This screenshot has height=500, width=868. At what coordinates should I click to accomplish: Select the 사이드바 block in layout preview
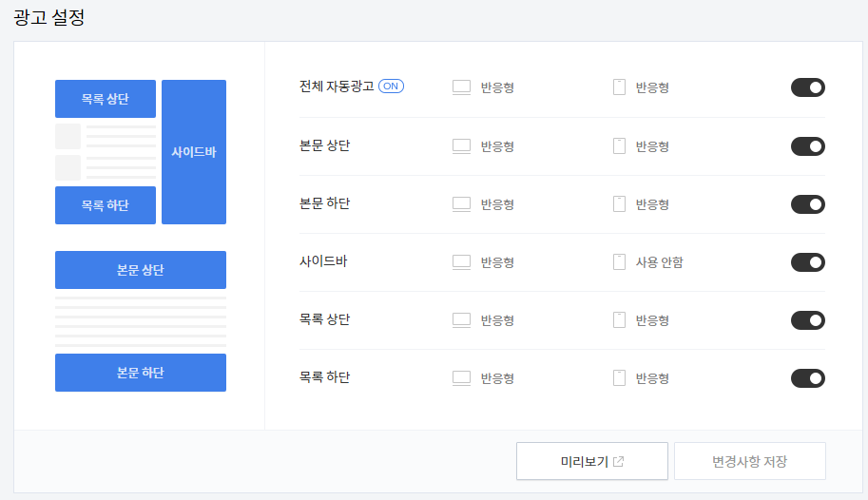[x=194, y=152]
